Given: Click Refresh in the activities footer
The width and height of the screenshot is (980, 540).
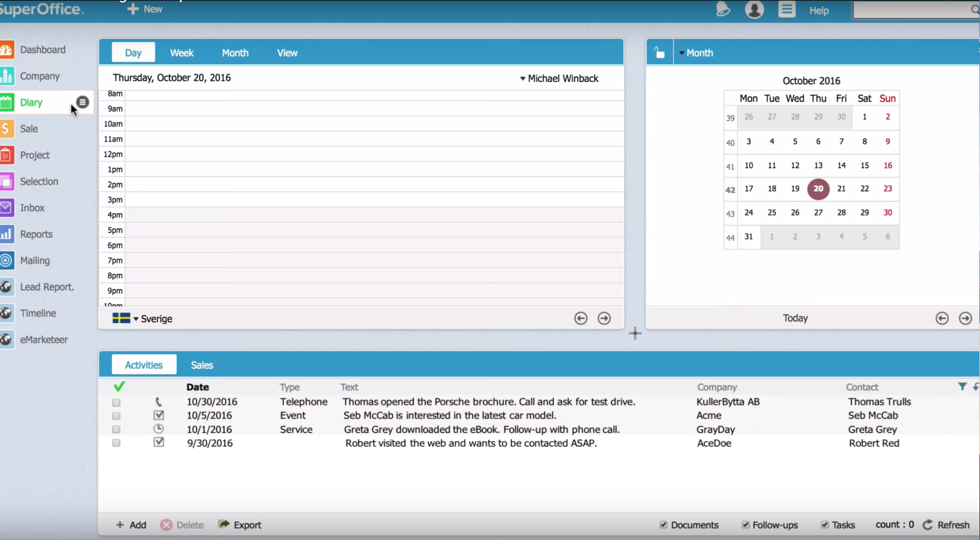Looking at the screenshot, I should tap(946, 525).
